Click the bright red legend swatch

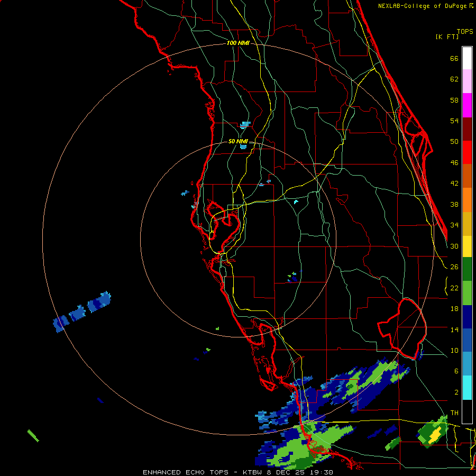pos(467,153)
